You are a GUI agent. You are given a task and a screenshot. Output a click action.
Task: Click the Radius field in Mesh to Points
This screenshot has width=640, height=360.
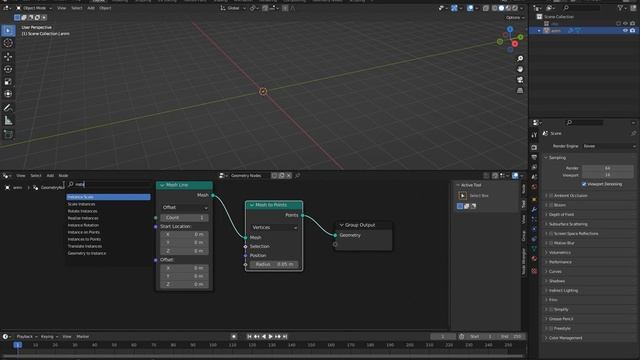click(x=274, y=264)
